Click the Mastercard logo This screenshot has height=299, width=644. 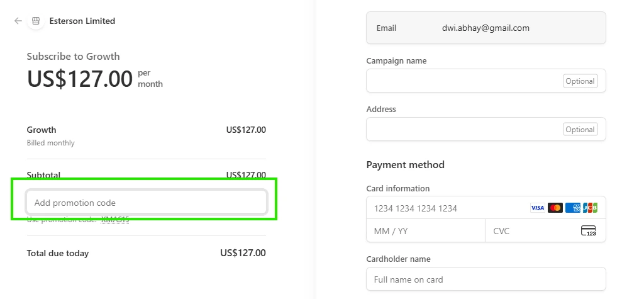555,208
